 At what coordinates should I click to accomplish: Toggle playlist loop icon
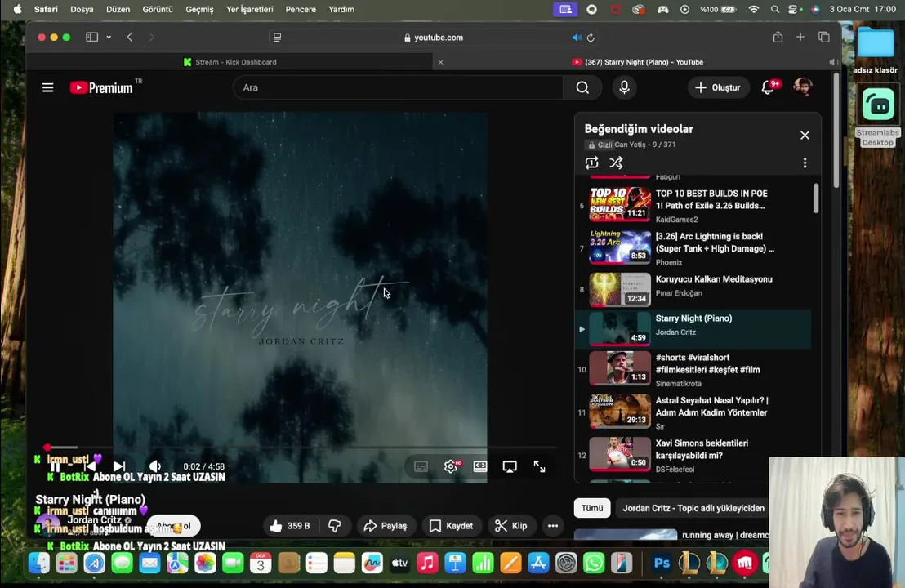tap(591, 163)
